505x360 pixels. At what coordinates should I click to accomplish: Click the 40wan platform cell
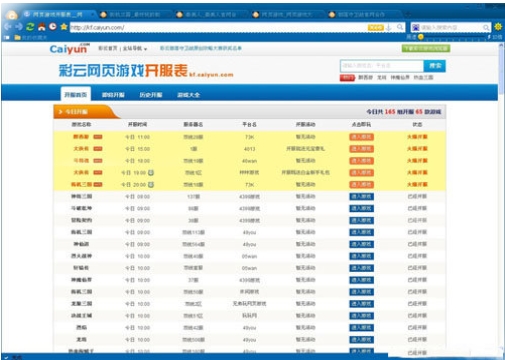tap(249, 161)
